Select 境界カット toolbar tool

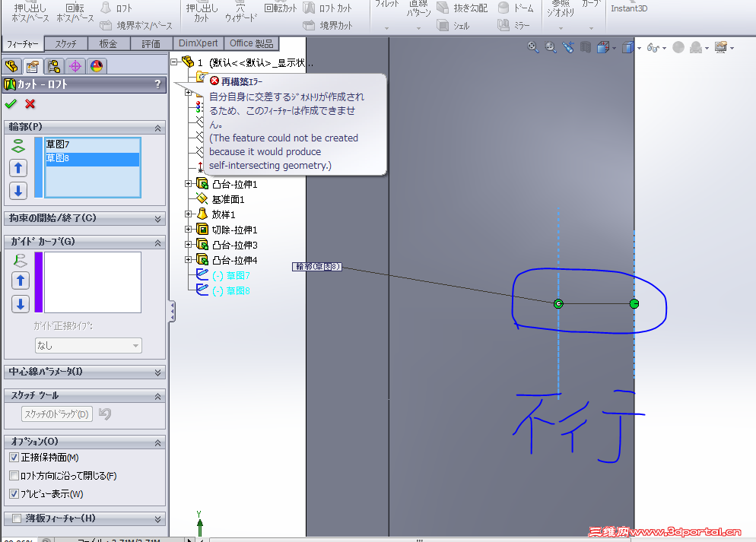328,25
